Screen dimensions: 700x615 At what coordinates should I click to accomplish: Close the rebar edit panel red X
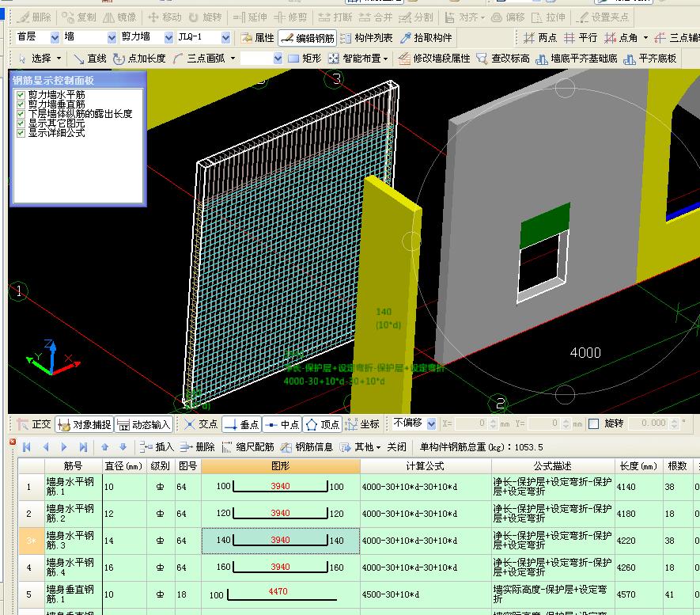[13, 442]
